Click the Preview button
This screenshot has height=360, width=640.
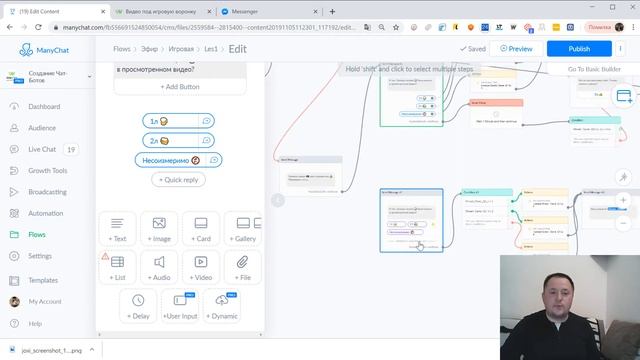pos(516,49)
